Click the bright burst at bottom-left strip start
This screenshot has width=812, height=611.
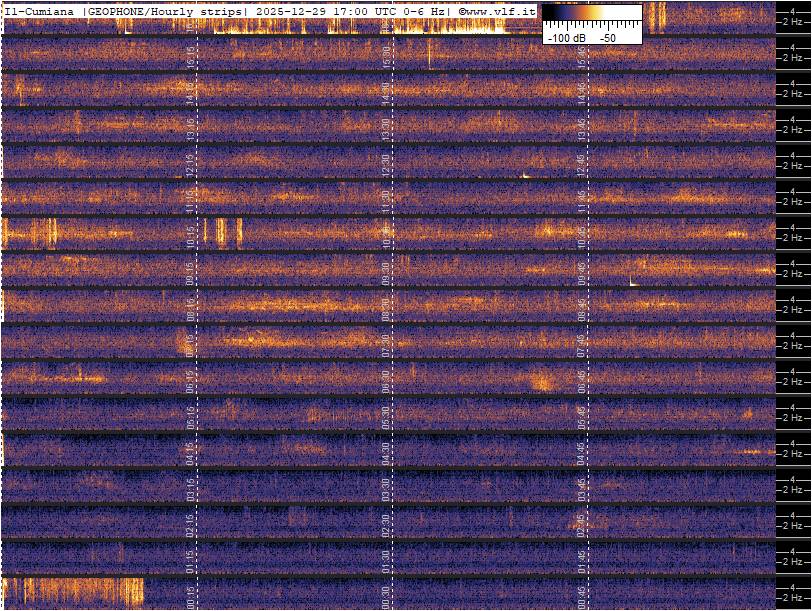click(70, 591)
